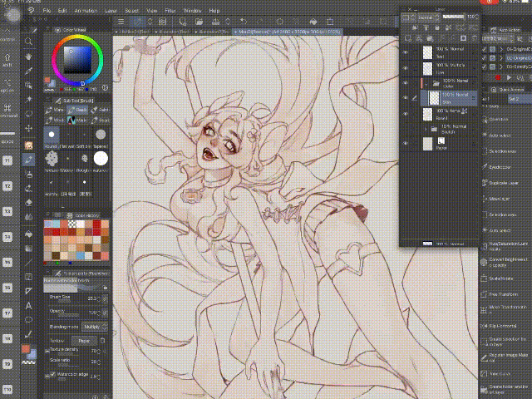Screen dimensions: 532x399
Task: Expand the second auto action set chevron
Action: point(501,58)
